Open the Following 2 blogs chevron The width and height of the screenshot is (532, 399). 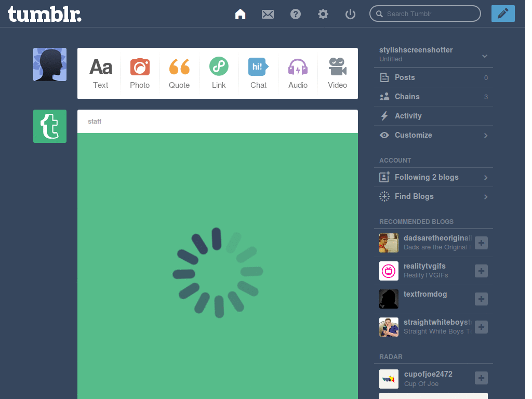[x=486, y=178]
